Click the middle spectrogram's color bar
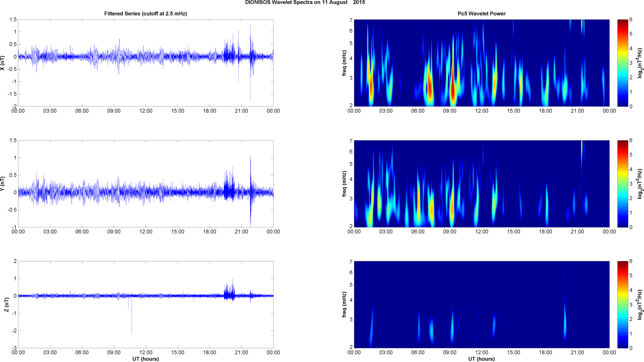This screenshot has width=644, height=362. 622,184
